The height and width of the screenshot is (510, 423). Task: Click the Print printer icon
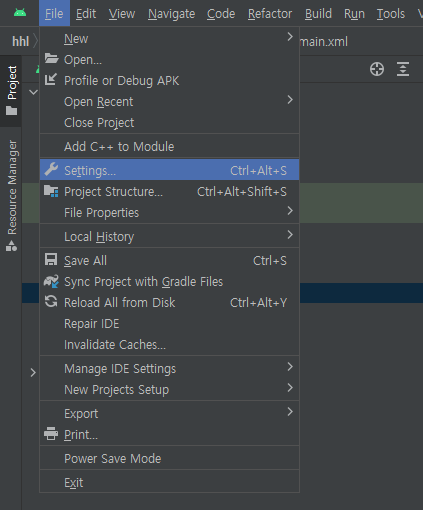tap(51, 434)
